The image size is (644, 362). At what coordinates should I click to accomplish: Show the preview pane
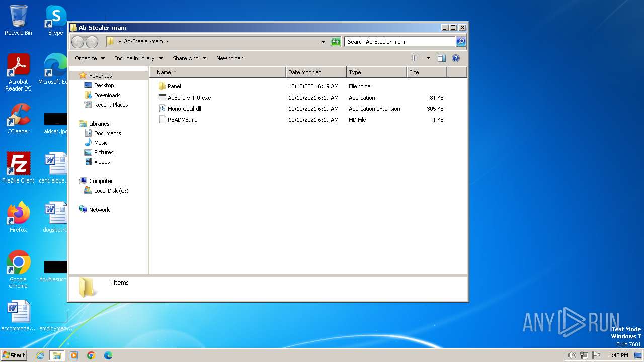441,58
